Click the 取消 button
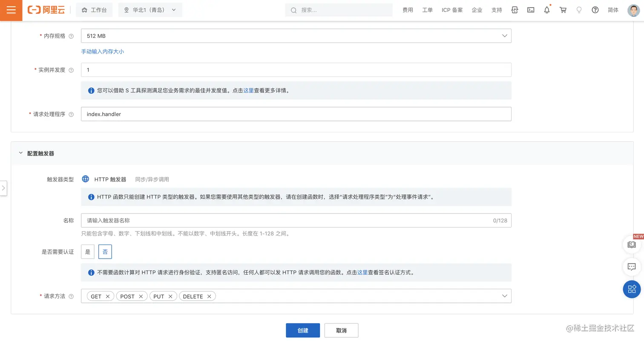Viewport: 644px width, 342px height. 341,331
